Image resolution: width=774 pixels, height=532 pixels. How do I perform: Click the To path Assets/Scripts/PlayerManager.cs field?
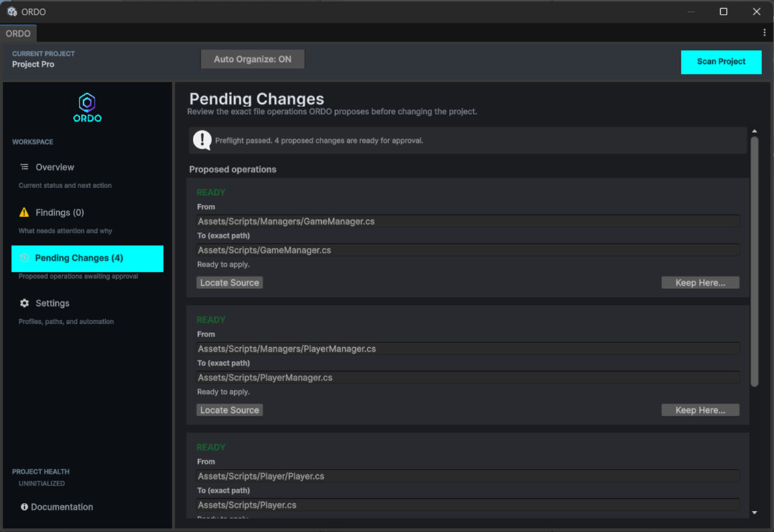coord(467,377)
